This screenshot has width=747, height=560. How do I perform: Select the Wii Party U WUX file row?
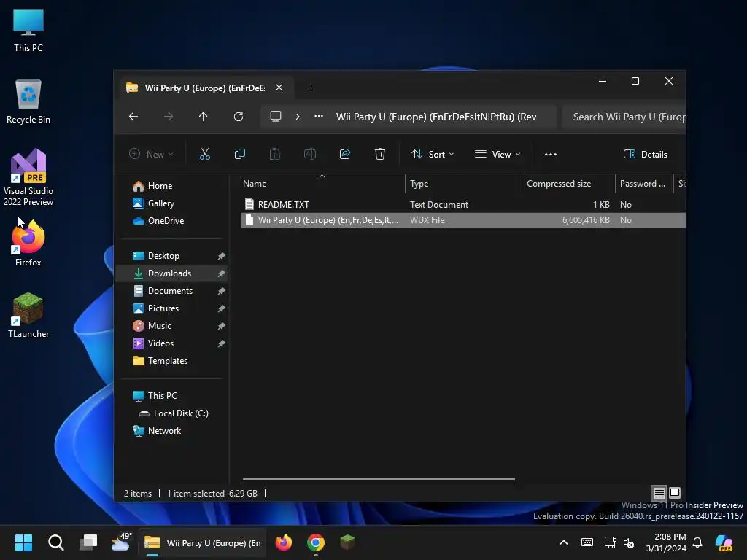tap(463, 220)
